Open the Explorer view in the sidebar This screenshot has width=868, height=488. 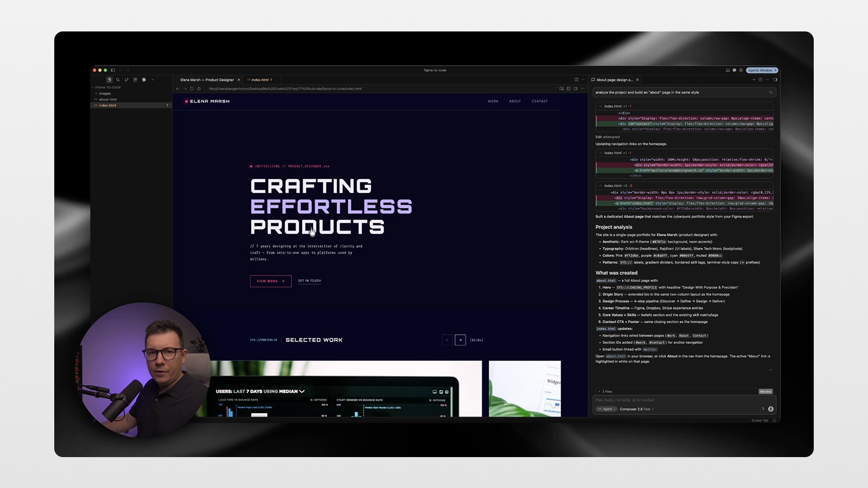(109, 80)
